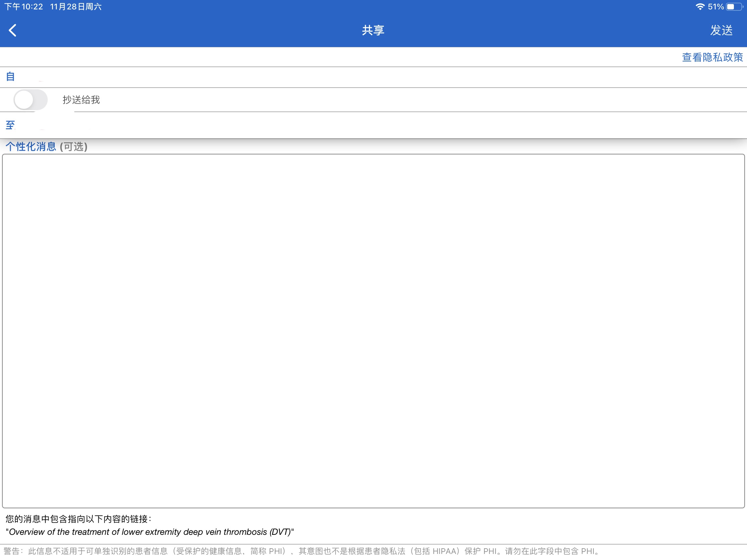
Task: Click the 自 sender input field
Action: pos(371,77)
